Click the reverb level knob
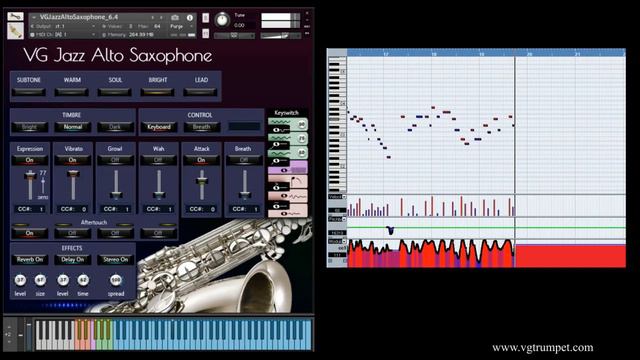 coord(20,280)
